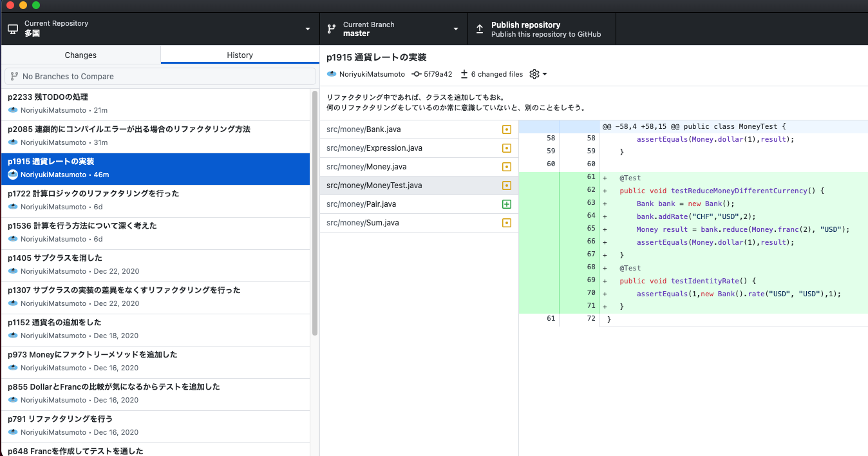Open src/money/Money.java diff
868x456 pixels.
pos(419,167)
